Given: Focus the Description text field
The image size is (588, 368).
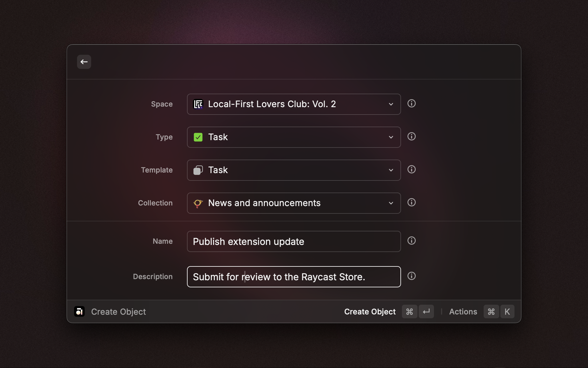Looking at the screenshot, I should pyautogui.click(x=294, y=277).
